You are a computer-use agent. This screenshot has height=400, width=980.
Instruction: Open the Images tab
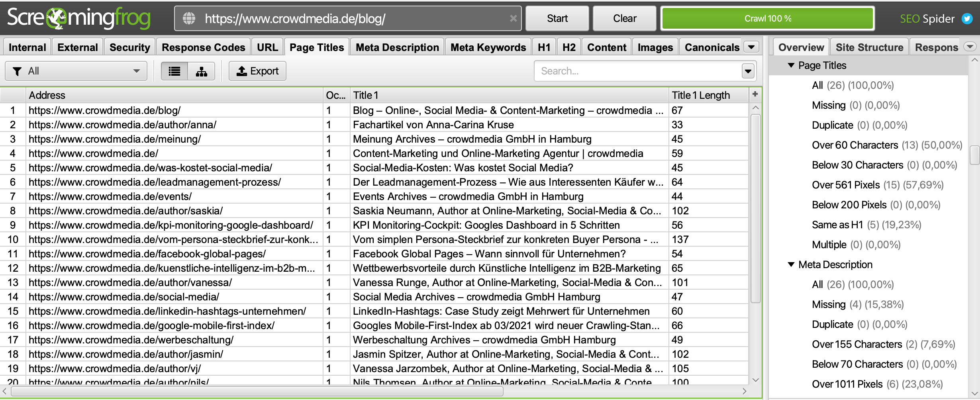point(655,47)
